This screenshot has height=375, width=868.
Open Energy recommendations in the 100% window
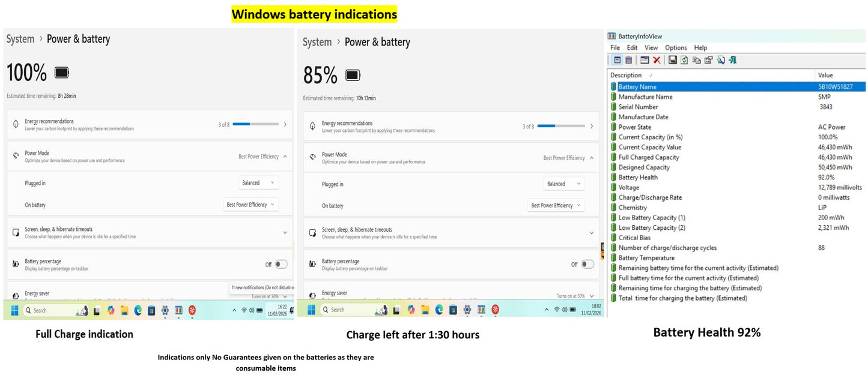149,124
